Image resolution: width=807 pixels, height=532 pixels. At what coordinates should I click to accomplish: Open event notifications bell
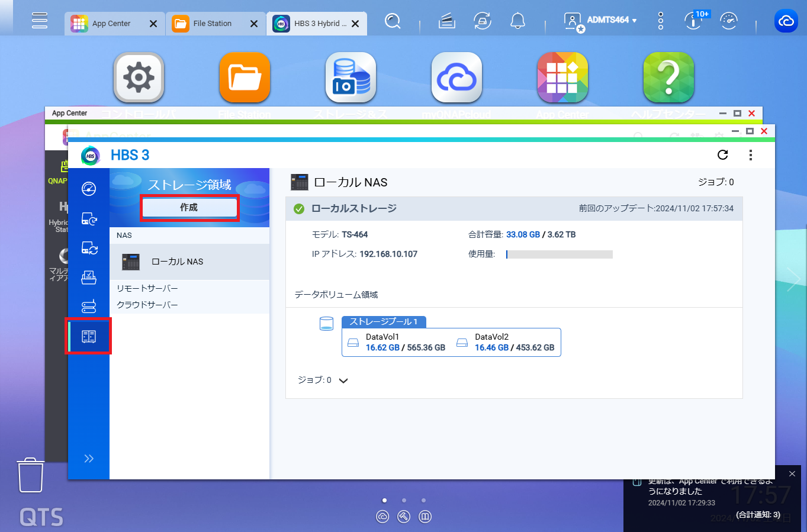518,21
